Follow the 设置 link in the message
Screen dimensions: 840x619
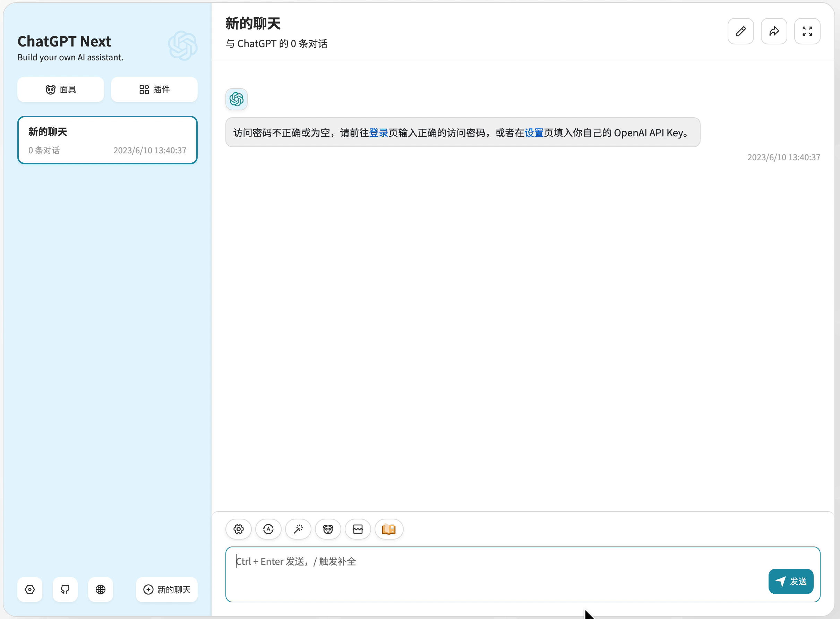[x=534, y=133]
